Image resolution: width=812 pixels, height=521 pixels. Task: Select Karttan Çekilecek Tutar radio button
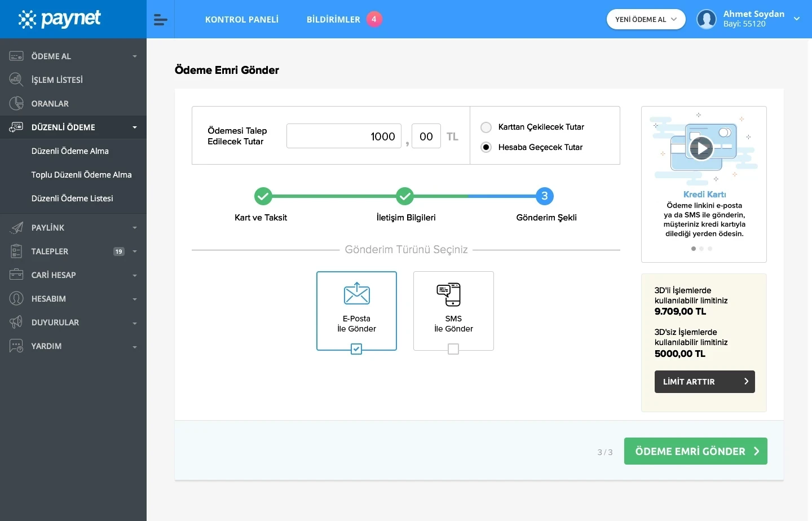click(486, 127)
